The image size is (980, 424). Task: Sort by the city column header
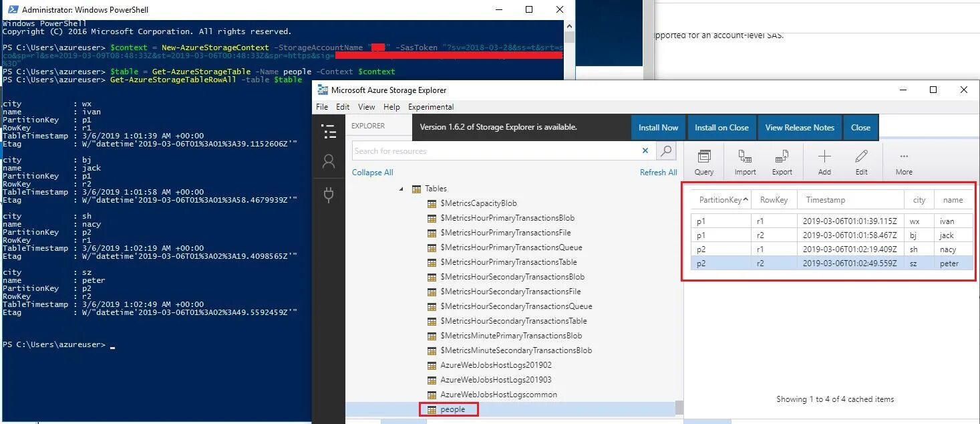(x=919, y=200)
